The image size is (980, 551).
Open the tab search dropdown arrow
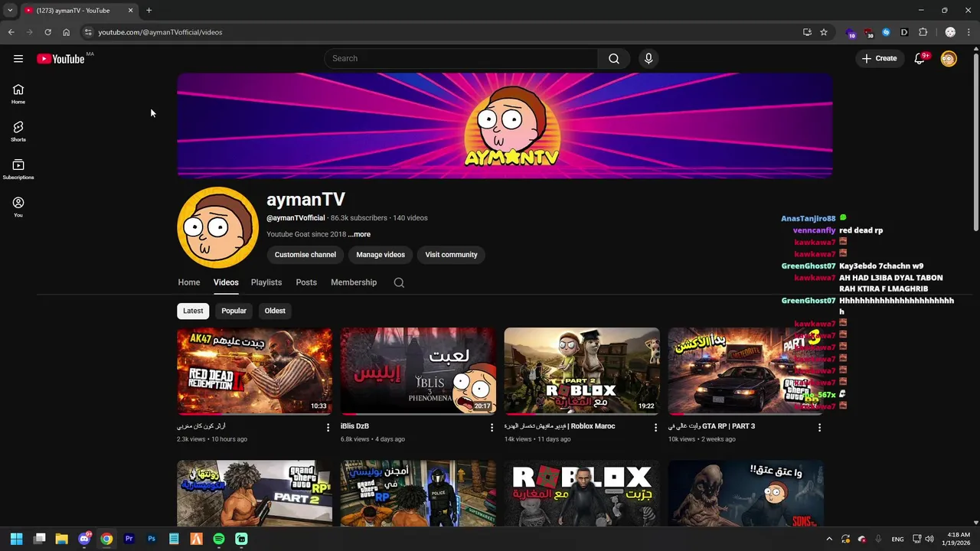[x=10, y=11]
